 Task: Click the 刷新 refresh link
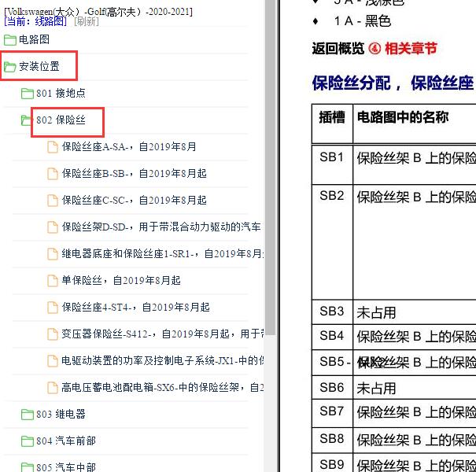(87, 21)
